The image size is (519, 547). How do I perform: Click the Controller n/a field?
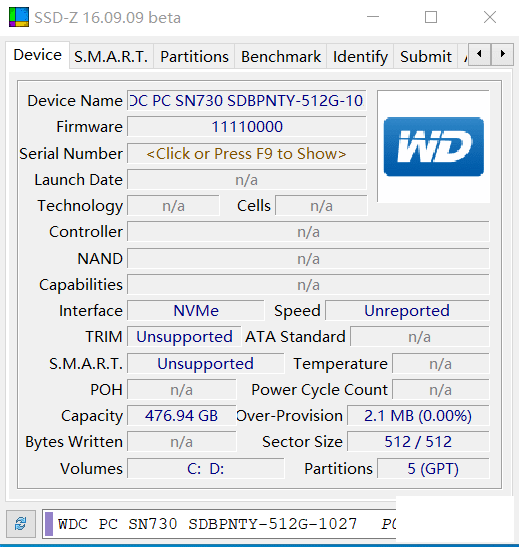[x=308, y=232]
